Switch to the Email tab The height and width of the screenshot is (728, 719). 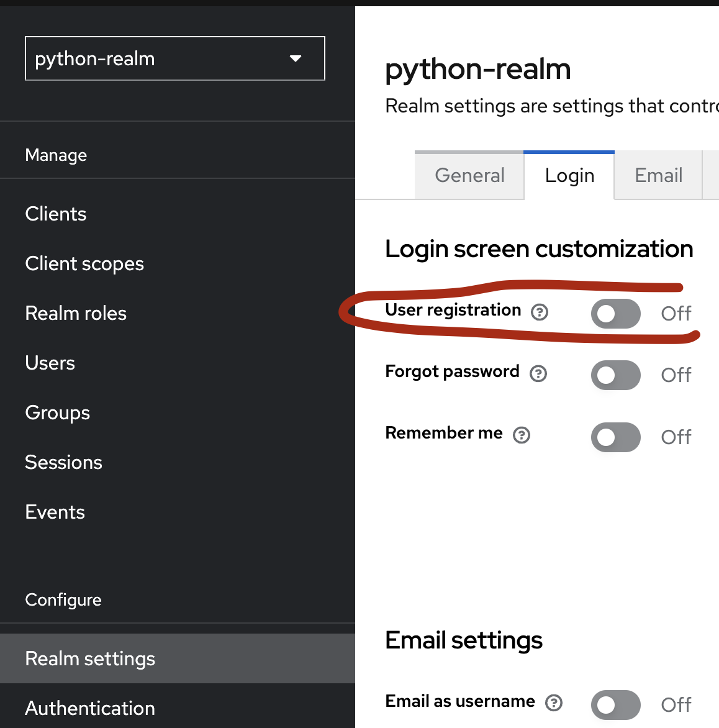point(658,176)
